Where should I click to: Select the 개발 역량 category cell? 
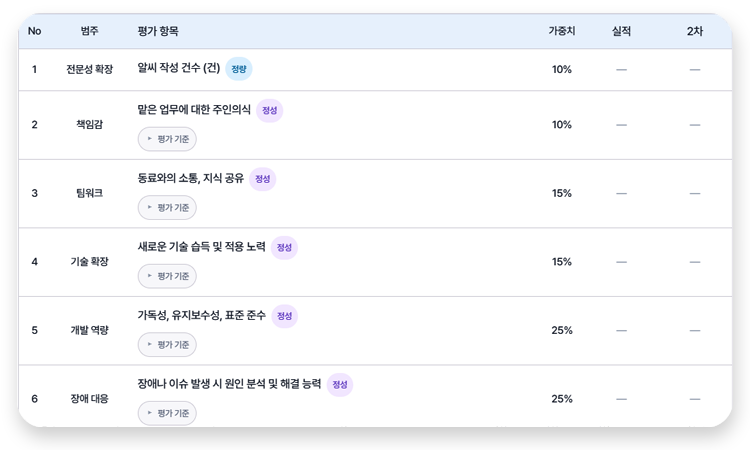click(89, 330)
